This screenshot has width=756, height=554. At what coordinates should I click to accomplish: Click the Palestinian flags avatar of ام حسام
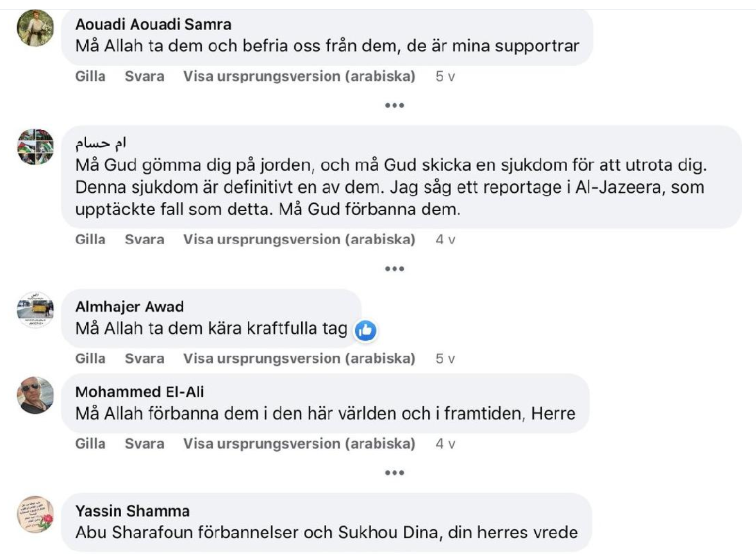click(35, 147)
